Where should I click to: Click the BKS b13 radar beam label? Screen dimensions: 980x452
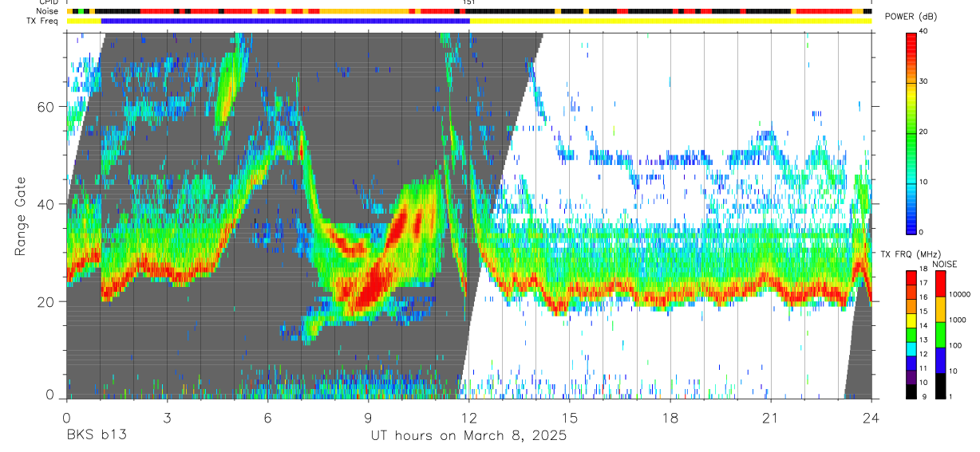(x=95, y=436)
